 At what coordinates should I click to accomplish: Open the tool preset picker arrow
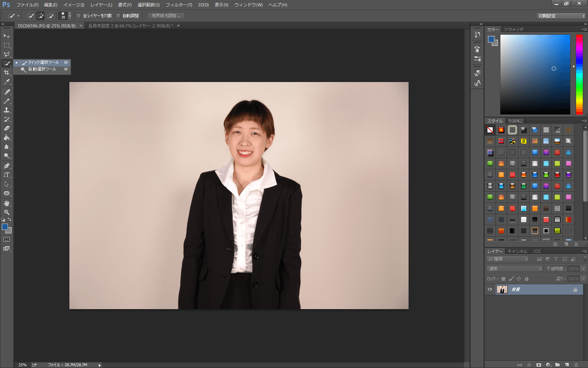[18, 16]
